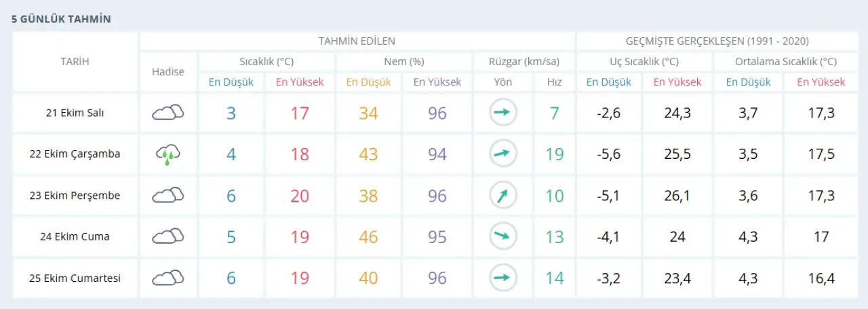Click the 22 Ekim Çarşamba date cell
The height and width of the screenshot is (309, 868).
[x=75, y=154]
